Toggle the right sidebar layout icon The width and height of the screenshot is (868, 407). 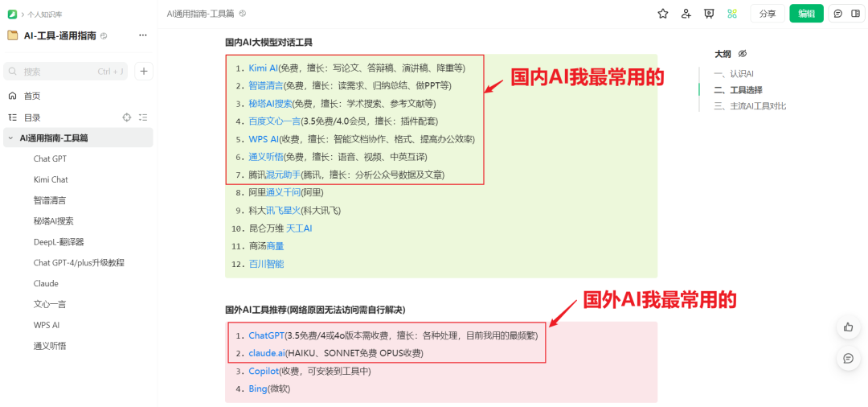coord(854,14)
